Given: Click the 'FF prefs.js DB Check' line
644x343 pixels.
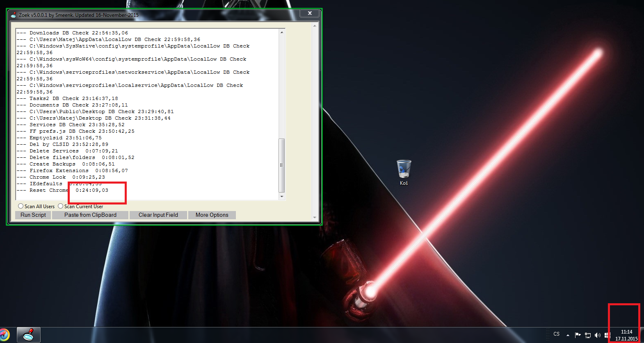Looking at the screenshot, I should click(75, 131).
